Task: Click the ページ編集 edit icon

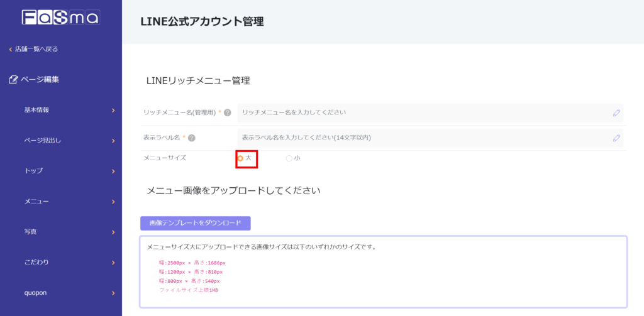Action: point(13,80)
